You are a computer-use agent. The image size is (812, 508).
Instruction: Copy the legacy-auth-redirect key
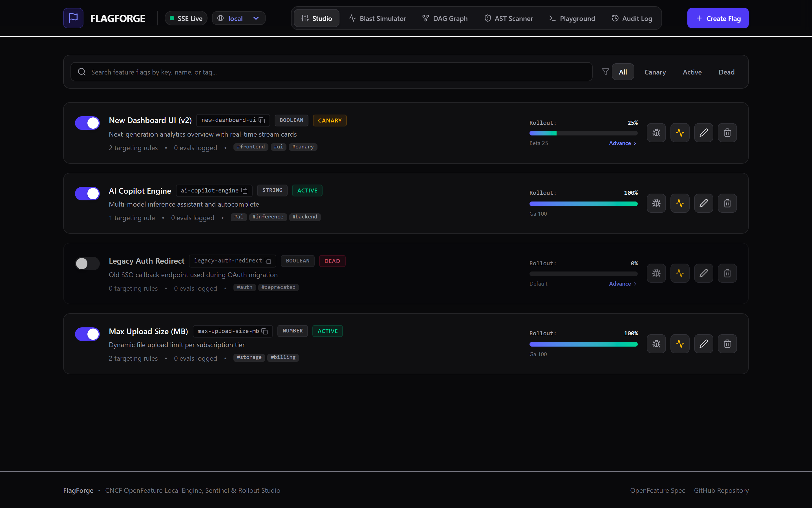click(x=268, y=261)
